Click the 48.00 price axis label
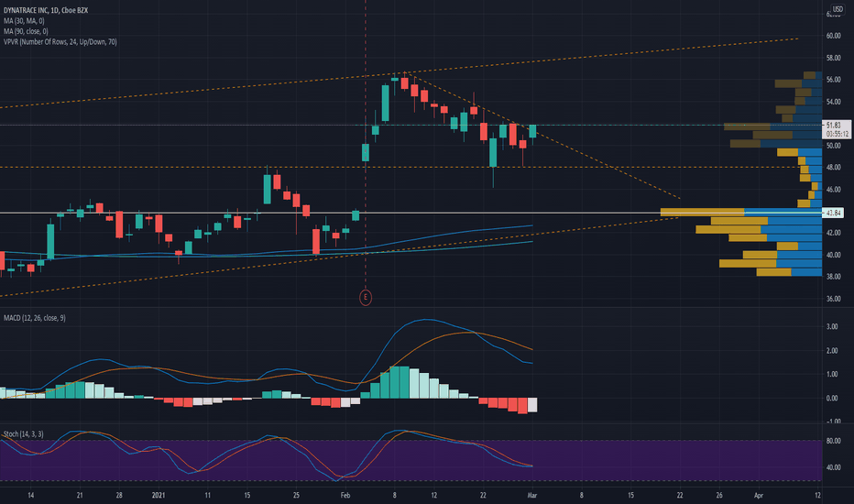Viewport: 854px width, 504px height. tap(833, 168)
